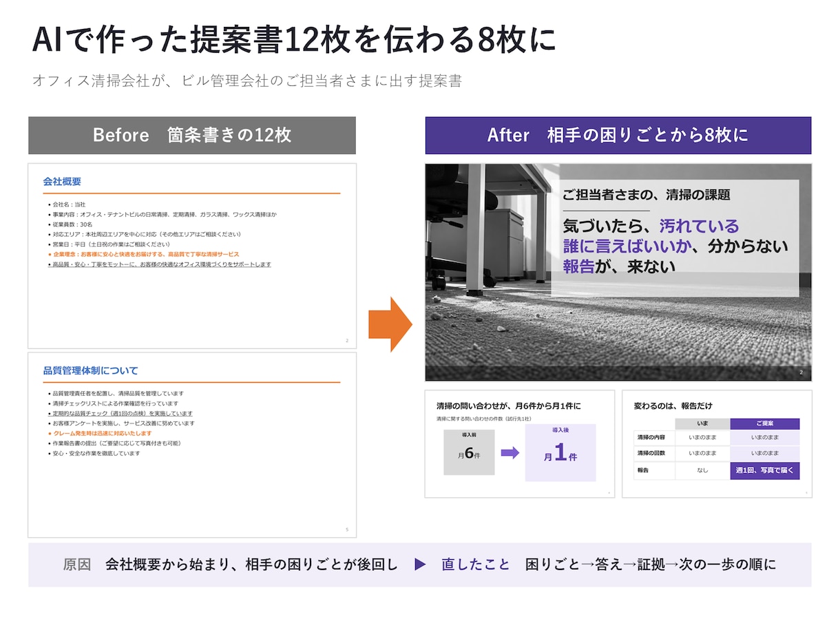The height and width of the screenshot is (630, 840).
Task: Click the purple cell '週1回、写真で届く'
Action: [x=765, y=471]
